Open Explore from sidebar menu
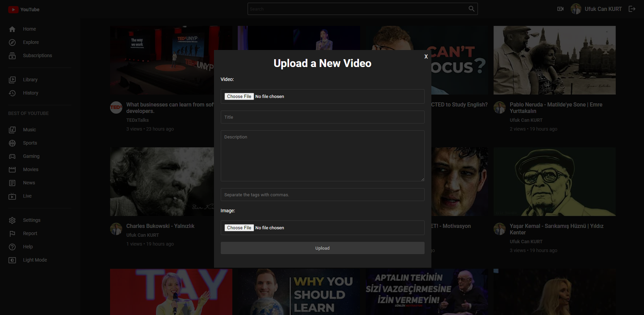The height and width of the screenshot is (315, 644). pos(31,42)
